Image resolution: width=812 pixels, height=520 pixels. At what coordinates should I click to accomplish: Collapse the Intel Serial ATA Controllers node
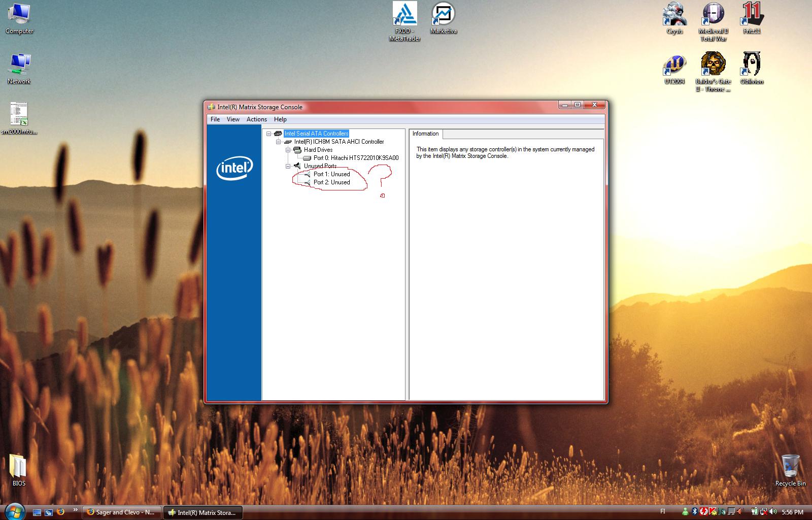tap(268, 134)
